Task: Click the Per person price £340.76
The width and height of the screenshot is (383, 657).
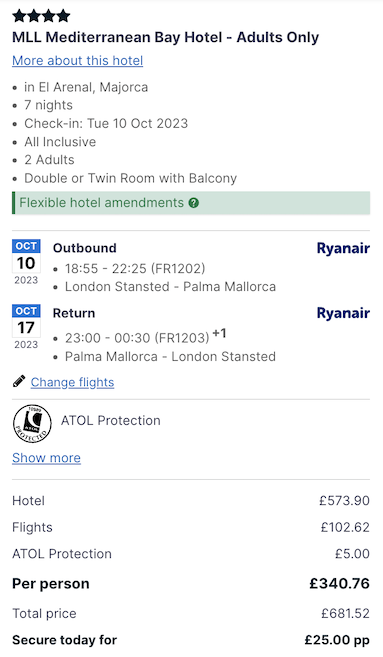Action: tap(339, 584)
